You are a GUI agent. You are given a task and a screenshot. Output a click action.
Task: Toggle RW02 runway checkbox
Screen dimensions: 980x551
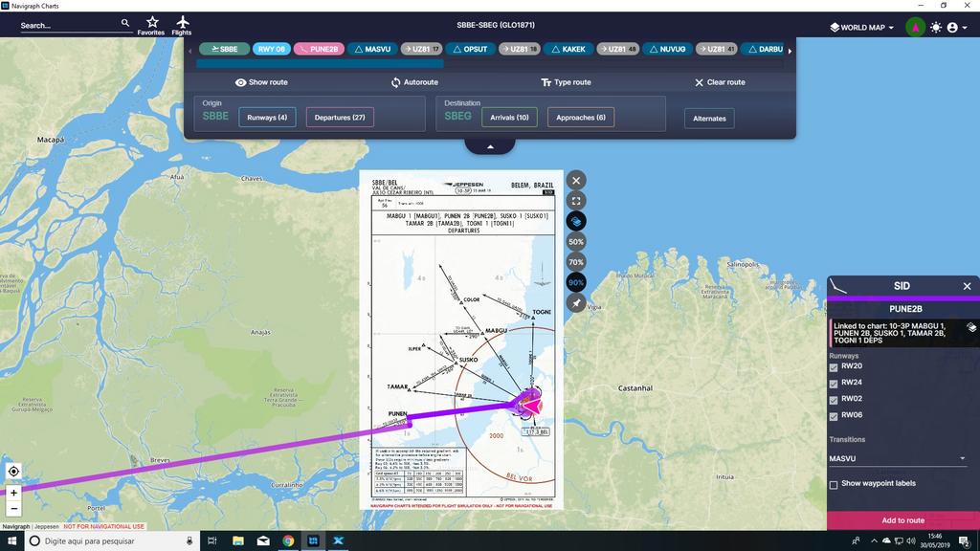coord(834,400)
